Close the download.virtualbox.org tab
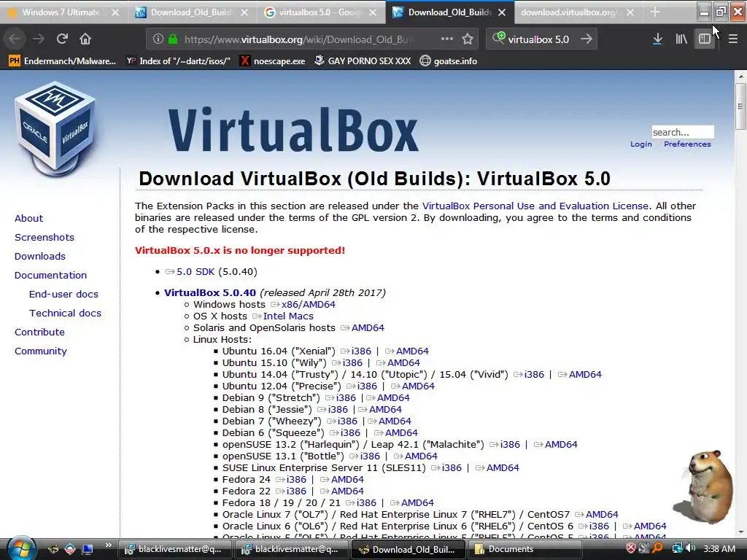The image size is (747, 560). 630,12
